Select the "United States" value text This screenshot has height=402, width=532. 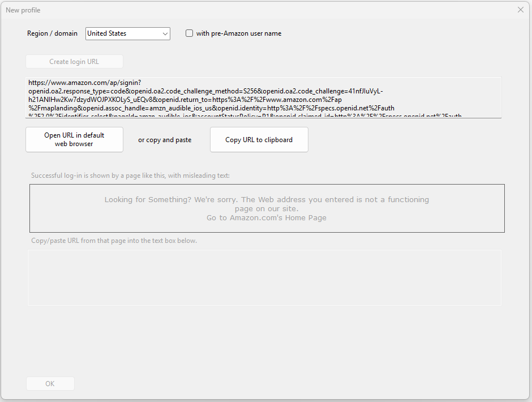point(107,33)
